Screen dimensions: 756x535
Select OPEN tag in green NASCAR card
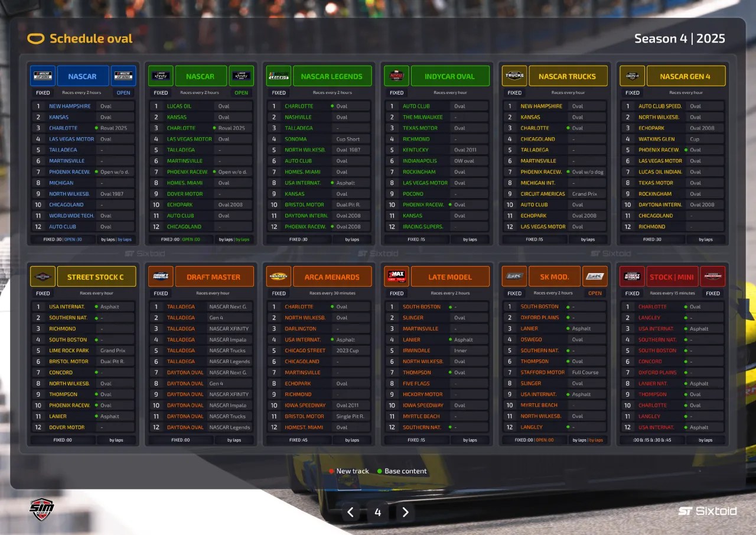pos(241,93)
